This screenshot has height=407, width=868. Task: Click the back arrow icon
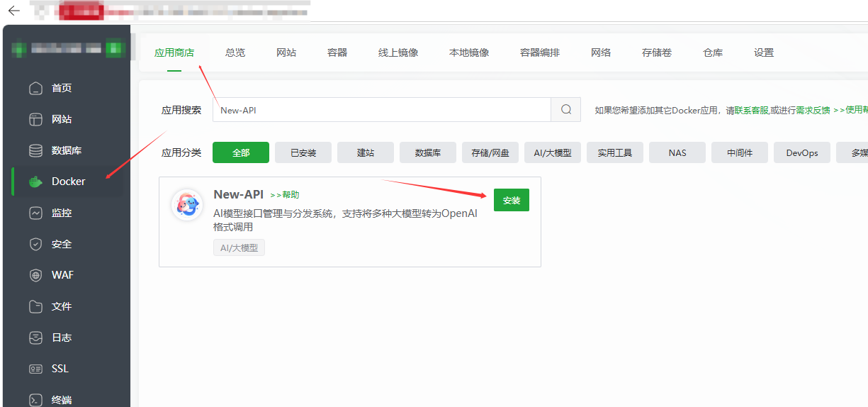pos(13,11)
